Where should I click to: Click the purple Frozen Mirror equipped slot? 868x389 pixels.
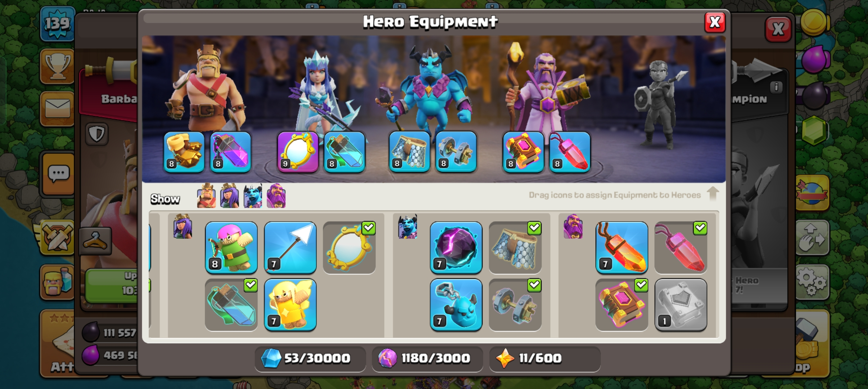click(298, 152)
